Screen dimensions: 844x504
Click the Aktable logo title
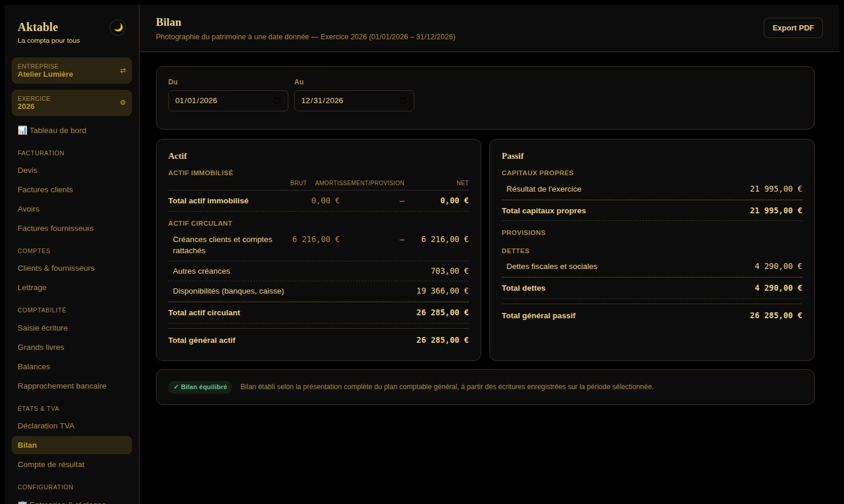38,27
